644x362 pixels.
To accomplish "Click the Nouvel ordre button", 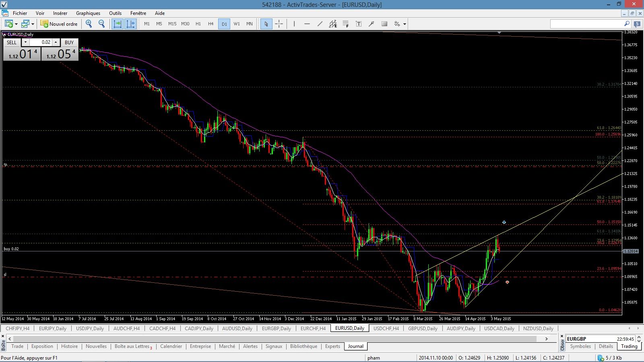I will (59, 24).
